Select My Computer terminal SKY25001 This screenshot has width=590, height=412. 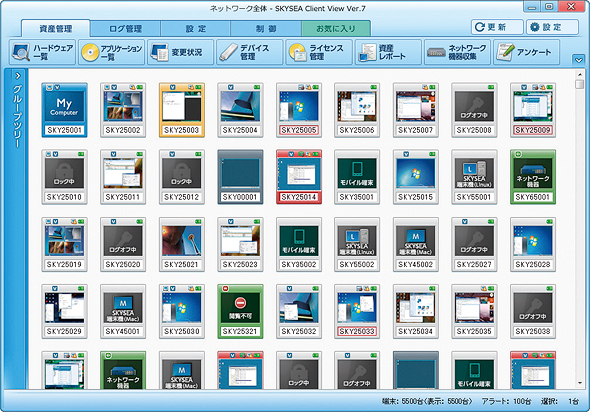click(64, 110)
